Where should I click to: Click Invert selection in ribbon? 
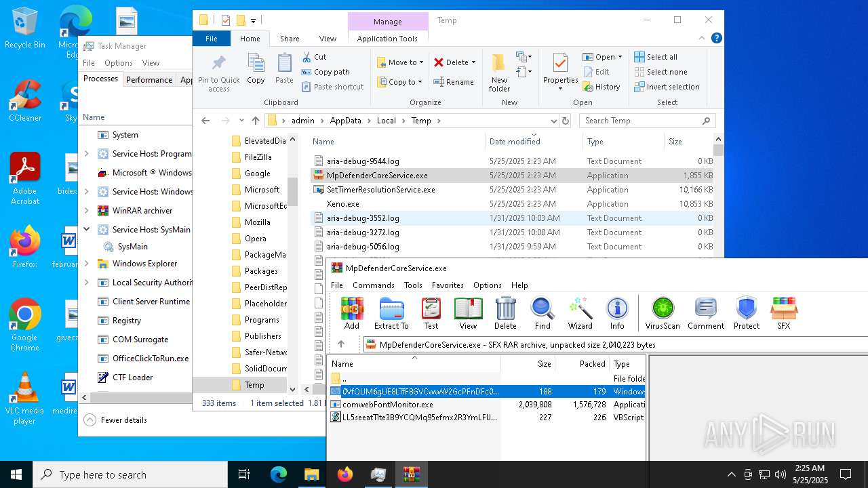point(667,87)
